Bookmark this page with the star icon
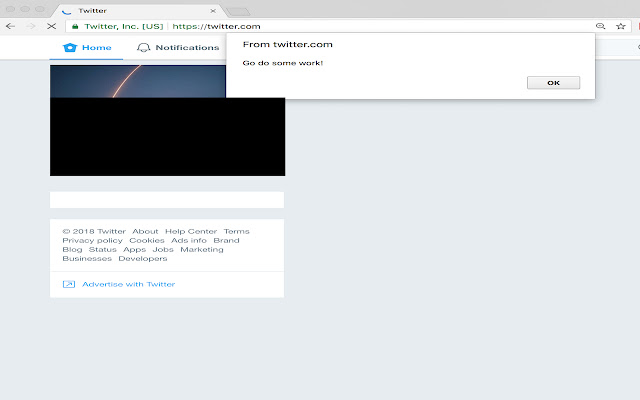Viewport: 640px width, 400px height. 621,26
